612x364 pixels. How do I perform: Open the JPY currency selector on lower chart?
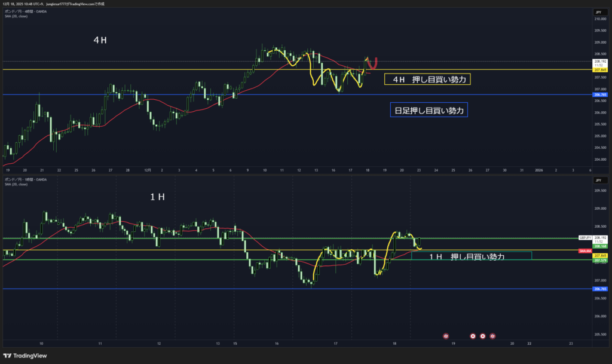pos(597,179)
